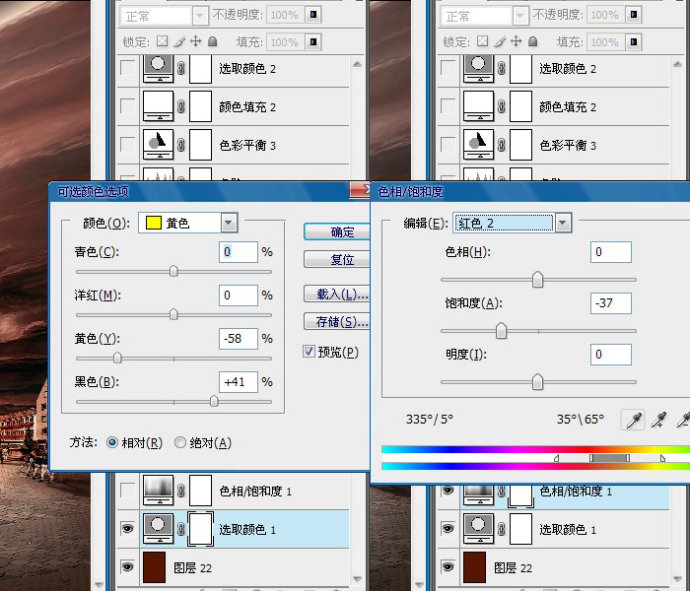Open opacity 不透明度 slider arrow left panel
Screen dimensions: 690x591
(x=313, y=15)
